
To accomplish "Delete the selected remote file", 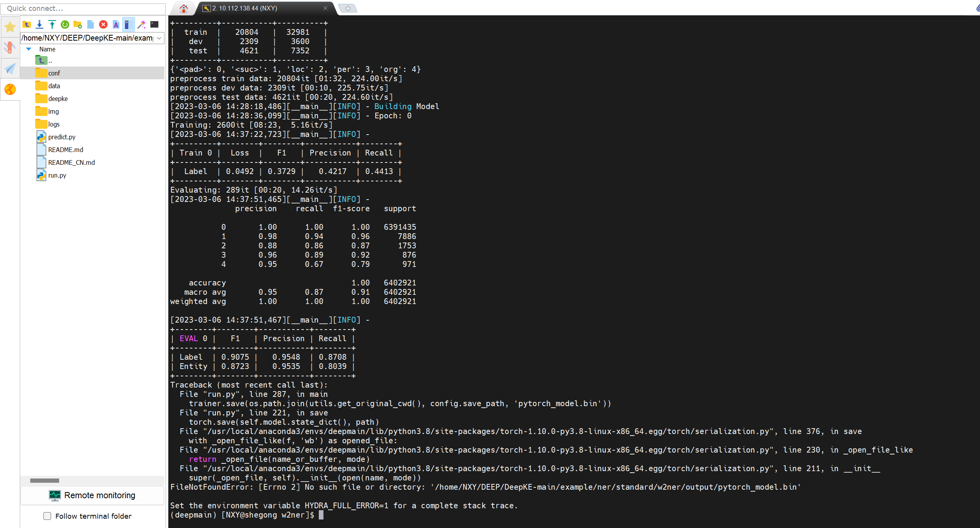I will coord(103,24).
